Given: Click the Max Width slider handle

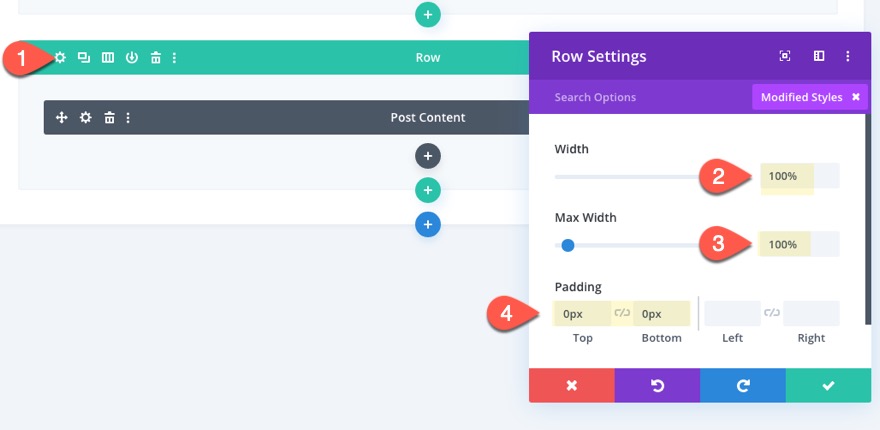Looking at the screenshot, I should point(568,245).
